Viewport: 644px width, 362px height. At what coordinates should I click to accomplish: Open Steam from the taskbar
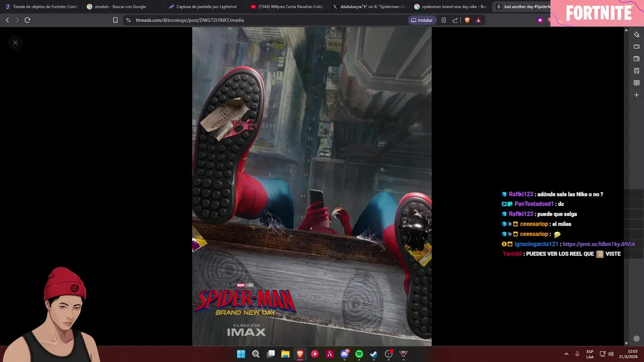tap(374, 354)
